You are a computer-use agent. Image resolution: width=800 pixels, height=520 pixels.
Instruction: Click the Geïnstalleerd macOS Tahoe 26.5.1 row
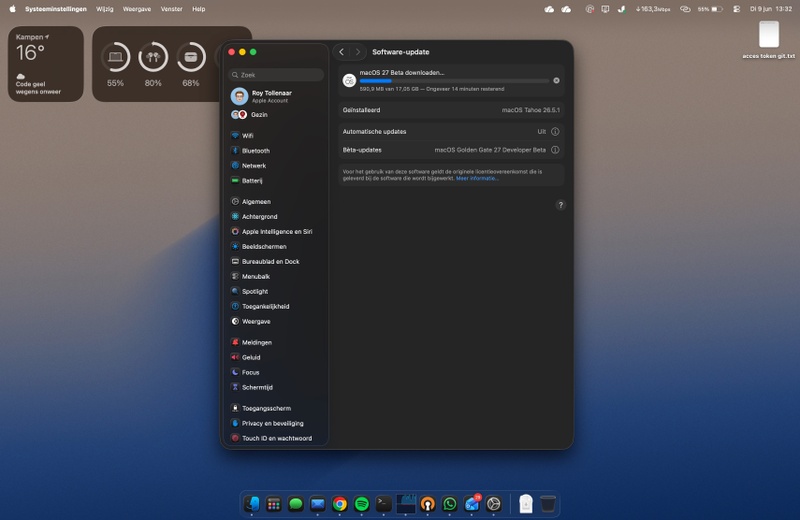pos(451,110)
